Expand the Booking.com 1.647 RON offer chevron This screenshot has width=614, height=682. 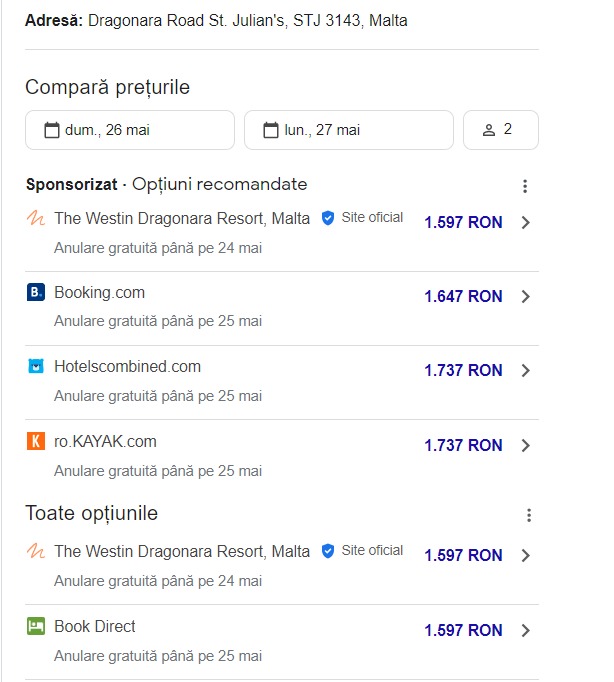526,297
